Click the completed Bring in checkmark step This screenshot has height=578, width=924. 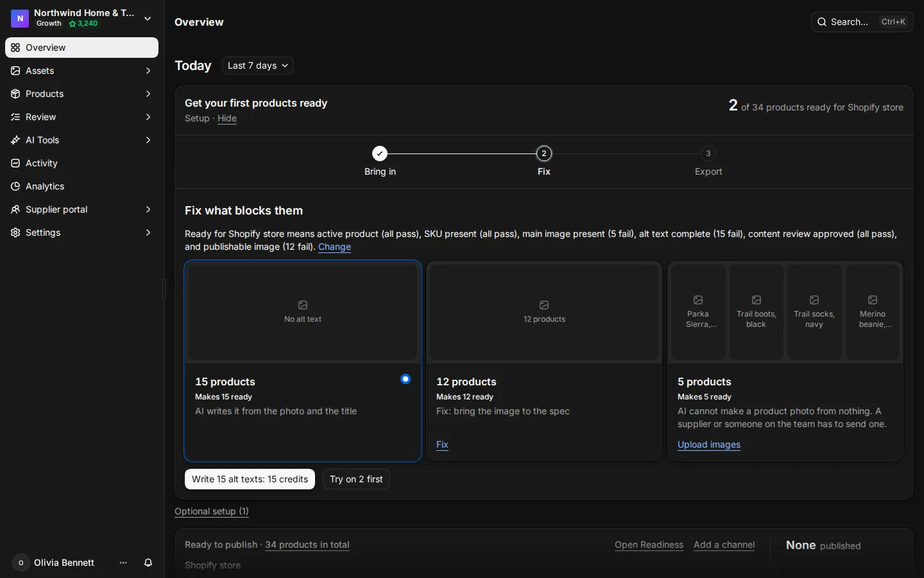click(380, 153)
